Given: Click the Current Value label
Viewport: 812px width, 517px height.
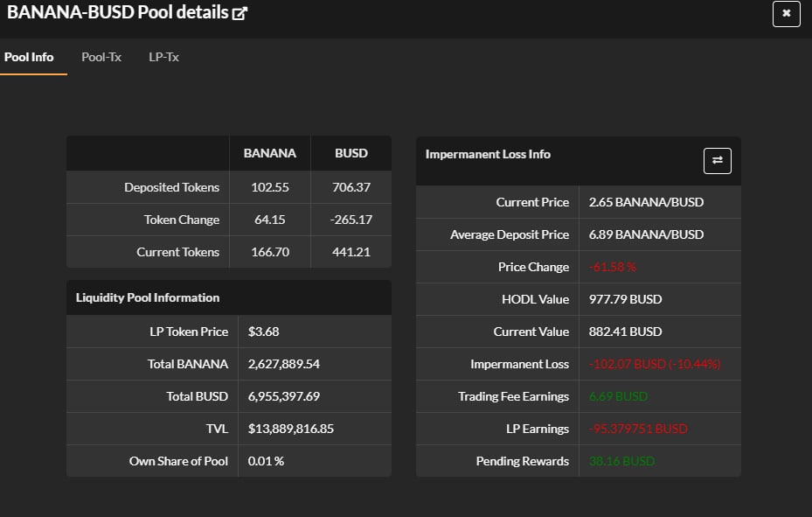Looking at the screenshot, I should (x=531, y=332).
